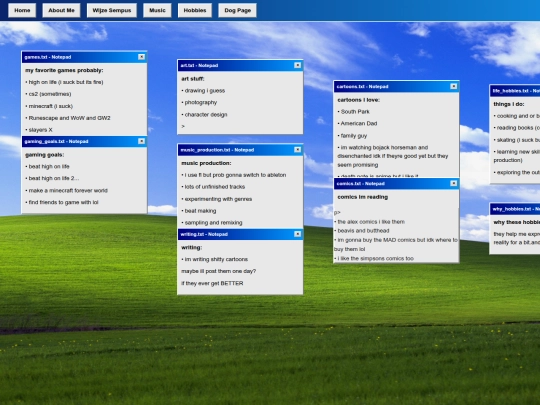Viewport: 540px width, 405px height.
Task: Click the 'comics im reading' heading
Action: pyautogui.click(x=363, y=197)
